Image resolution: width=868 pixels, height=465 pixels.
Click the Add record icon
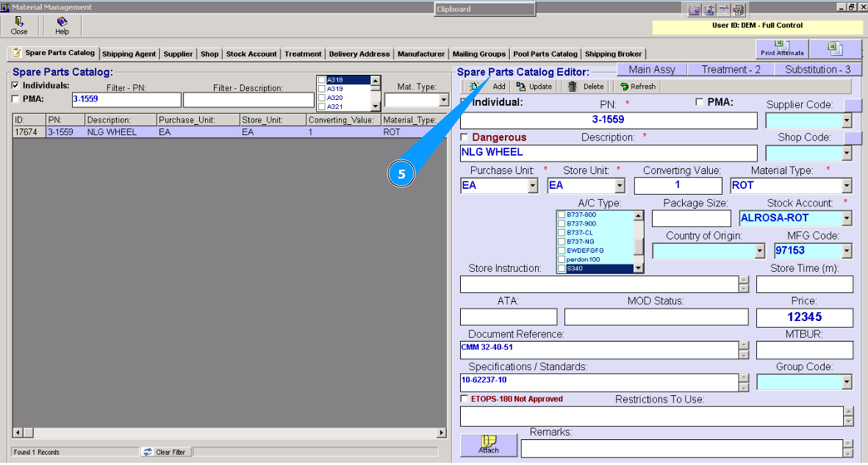[x=475, y=87]
